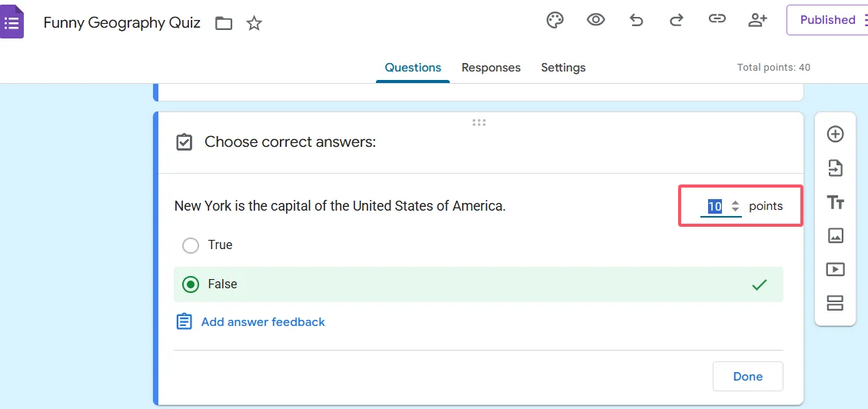Open Add collaborators person icon

tap(757, 21)
